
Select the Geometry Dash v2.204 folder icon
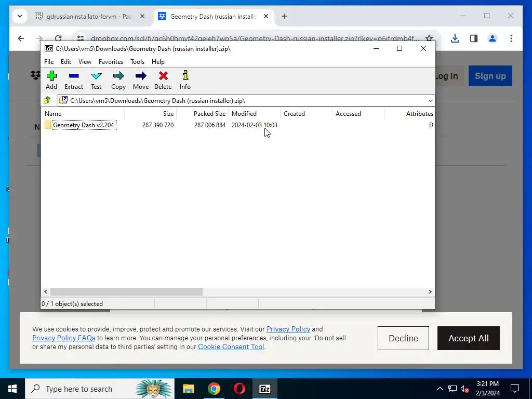pos(48,125)
